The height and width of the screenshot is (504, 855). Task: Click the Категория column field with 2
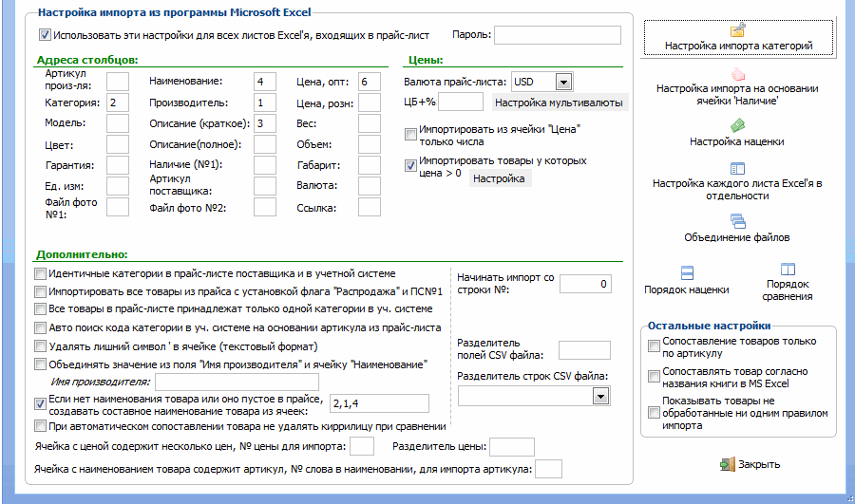click(x=118, y=103)
